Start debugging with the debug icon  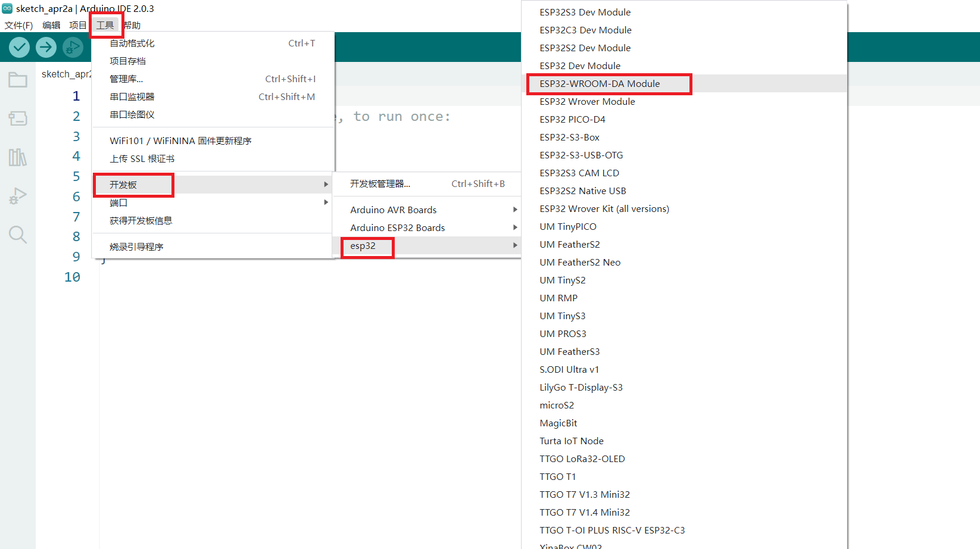pyautogui.click(x=73, y=47)
